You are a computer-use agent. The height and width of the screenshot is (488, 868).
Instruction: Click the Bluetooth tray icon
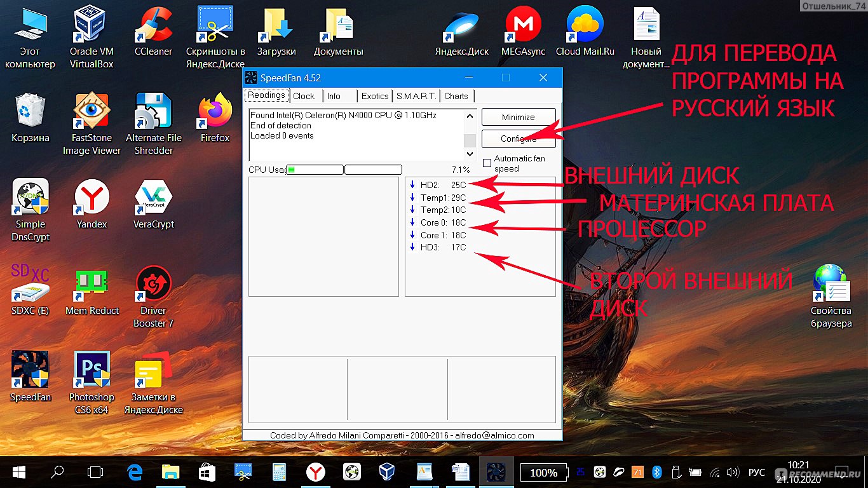pyautogui.click(x=658, y=472)
